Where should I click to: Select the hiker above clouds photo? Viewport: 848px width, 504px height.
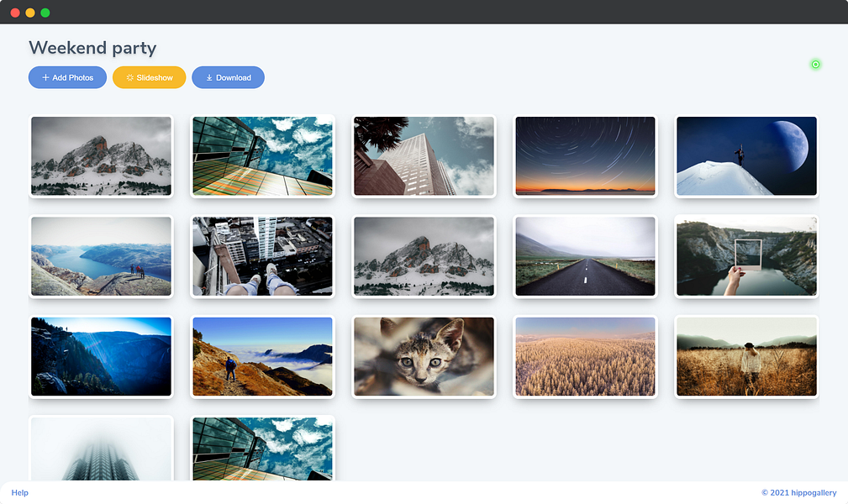coord(263,356)
